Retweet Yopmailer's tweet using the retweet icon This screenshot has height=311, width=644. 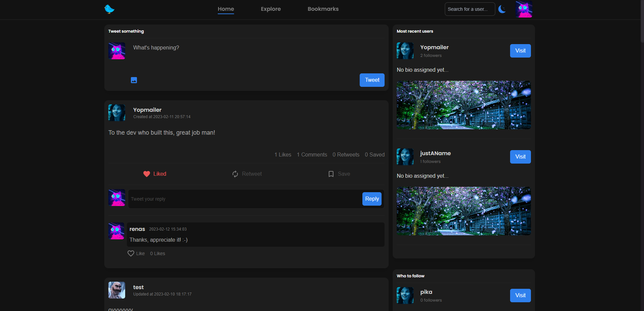click(235, 174)
